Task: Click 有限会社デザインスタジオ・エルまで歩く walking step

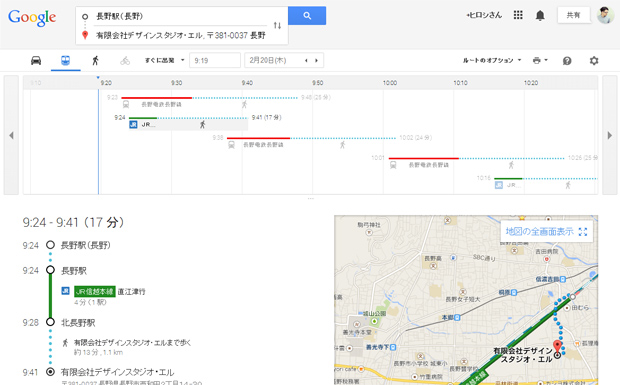Action: 132,343
